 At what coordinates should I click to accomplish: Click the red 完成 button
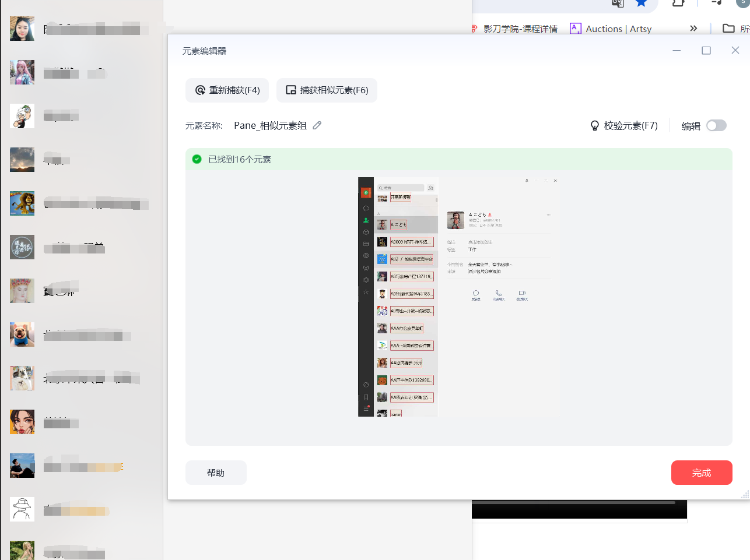[702, 473]
